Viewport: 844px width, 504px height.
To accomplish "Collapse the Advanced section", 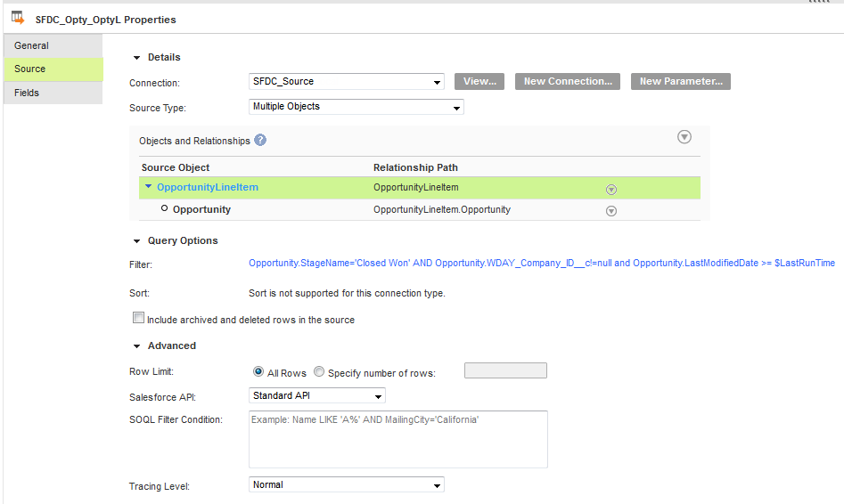I will pos(136,345).
